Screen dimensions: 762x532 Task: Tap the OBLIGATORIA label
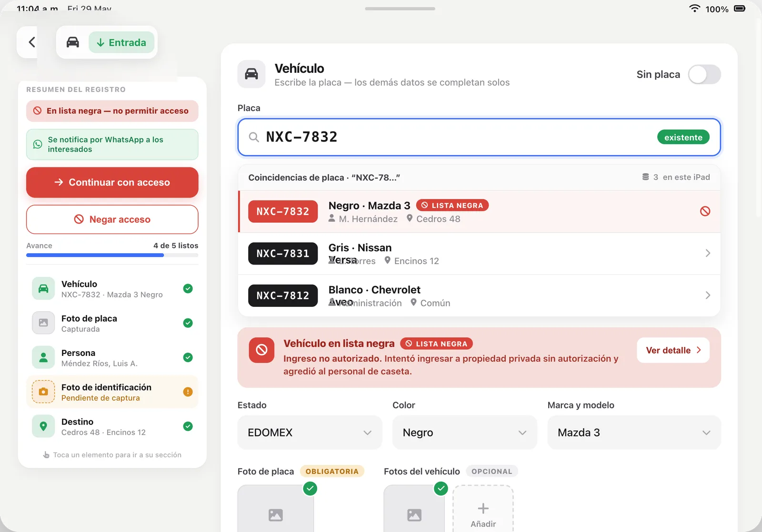tap(332, 471)
